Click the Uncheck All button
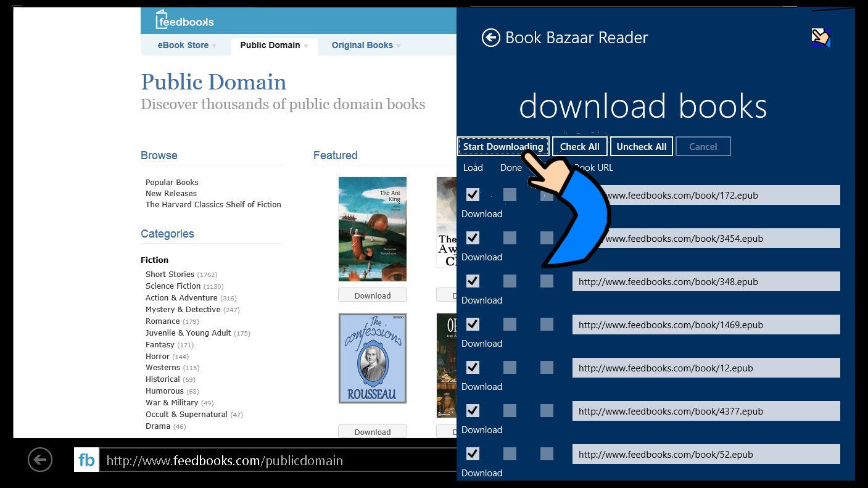Image resolution: width=868 pixels, height=488 pixels. pyautogui.click(x=642, y=146)
